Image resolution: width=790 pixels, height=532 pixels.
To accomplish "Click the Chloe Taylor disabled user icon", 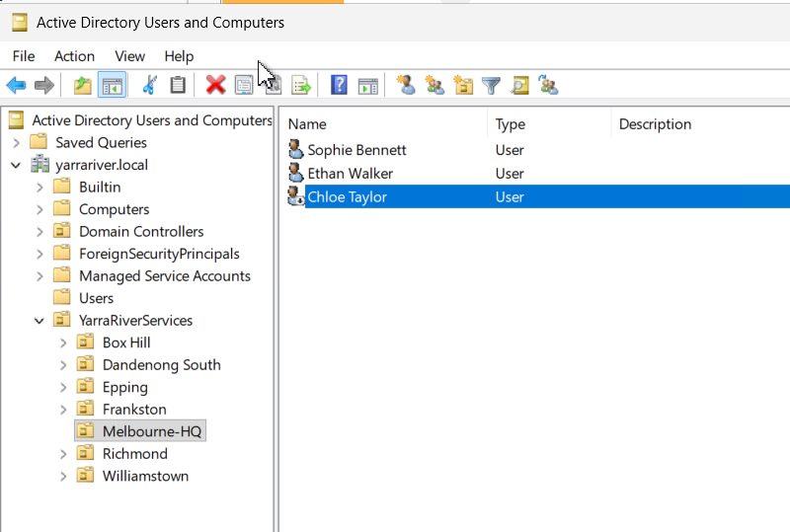I will click(295, 196).
